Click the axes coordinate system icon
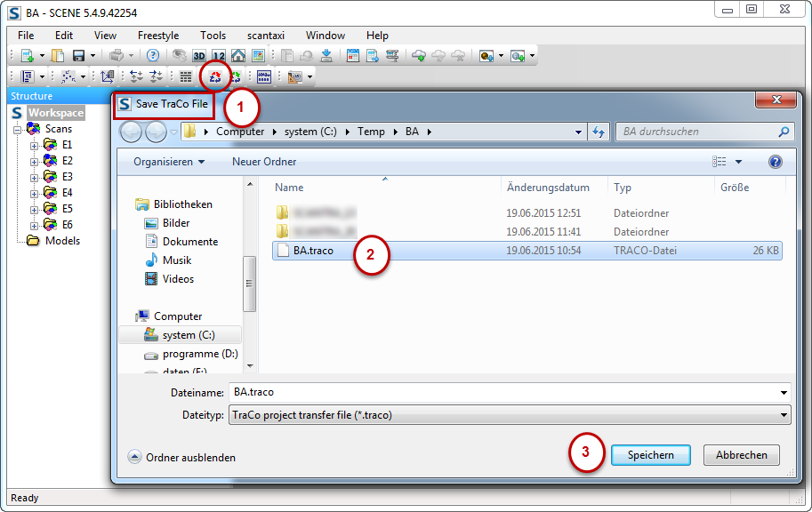Screen dimensions: 812x512 click(108, 77)
